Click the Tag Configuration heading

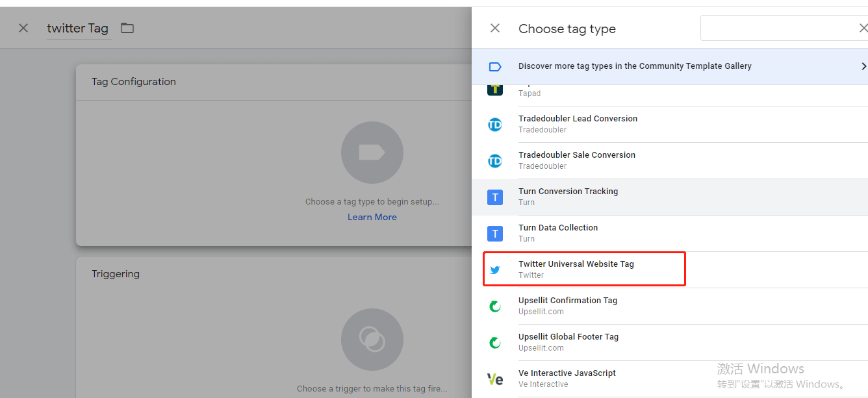point(134,82)
